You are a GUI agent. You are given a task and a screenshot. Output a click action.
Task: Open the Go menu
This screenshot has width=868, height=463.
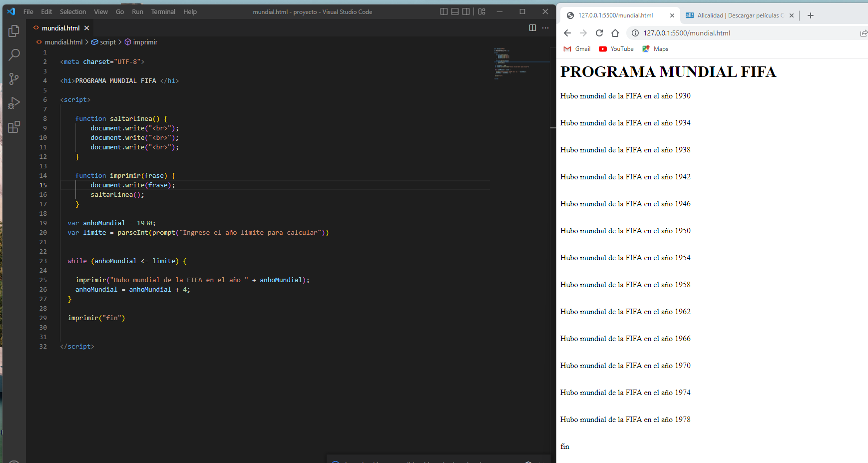coord(120,11)
